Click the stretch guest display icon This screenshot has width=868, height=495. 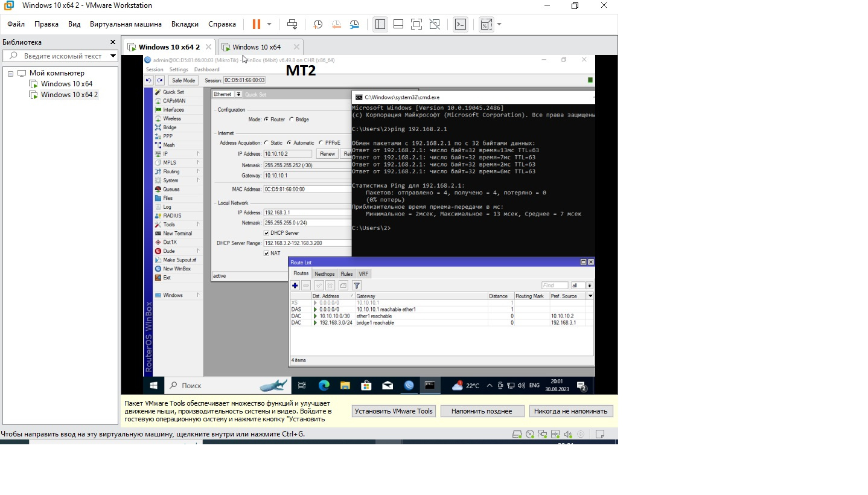click(487, 24)
